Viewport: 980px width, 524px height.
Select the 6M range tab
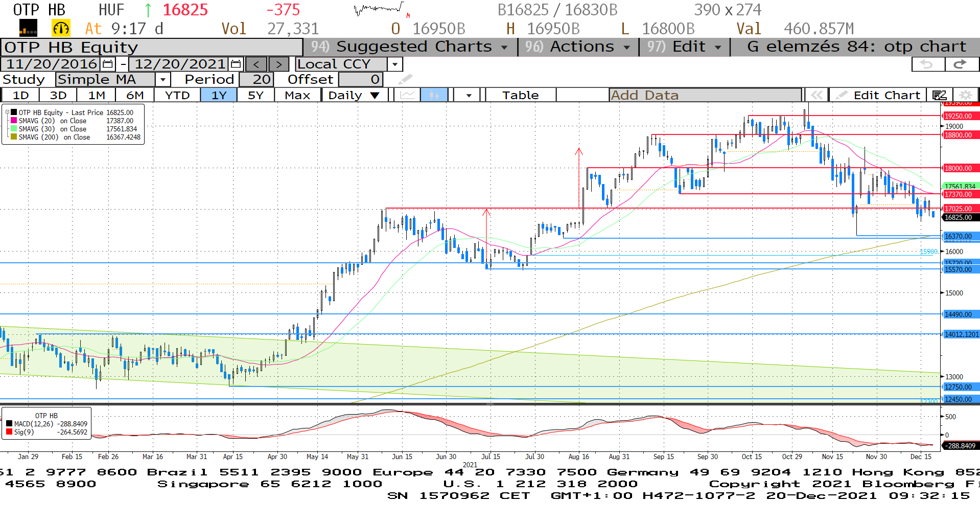coord(135,95)
